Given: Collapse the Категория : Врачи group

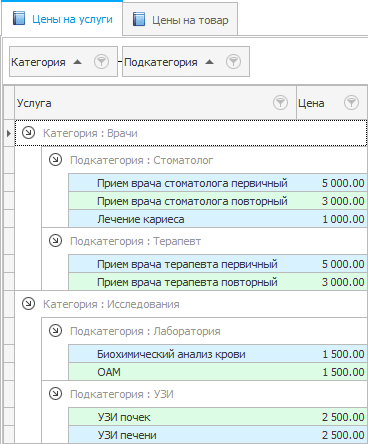Looking at the screenshot, I should coord(28,133).
